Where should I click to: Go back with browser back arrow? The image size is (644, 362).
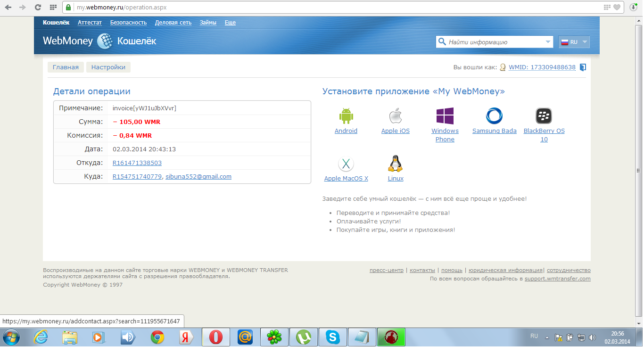click(8, 8)
